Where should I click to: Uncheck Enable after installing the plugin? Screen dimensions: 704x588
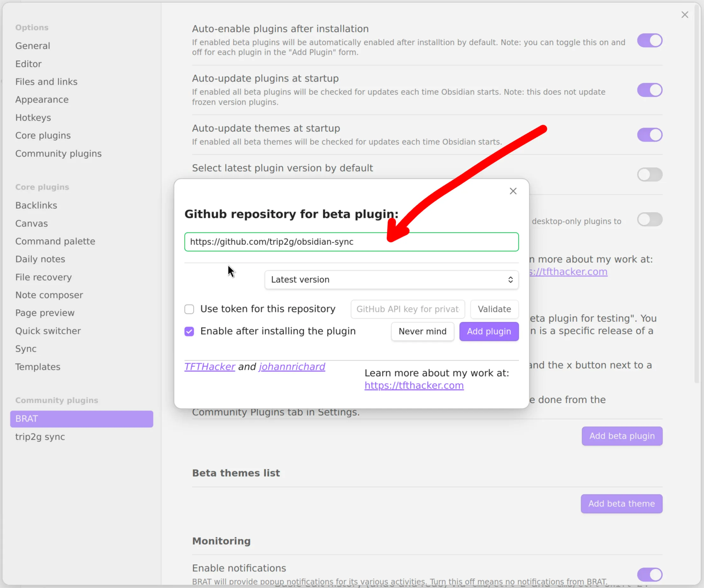[189, 332]
